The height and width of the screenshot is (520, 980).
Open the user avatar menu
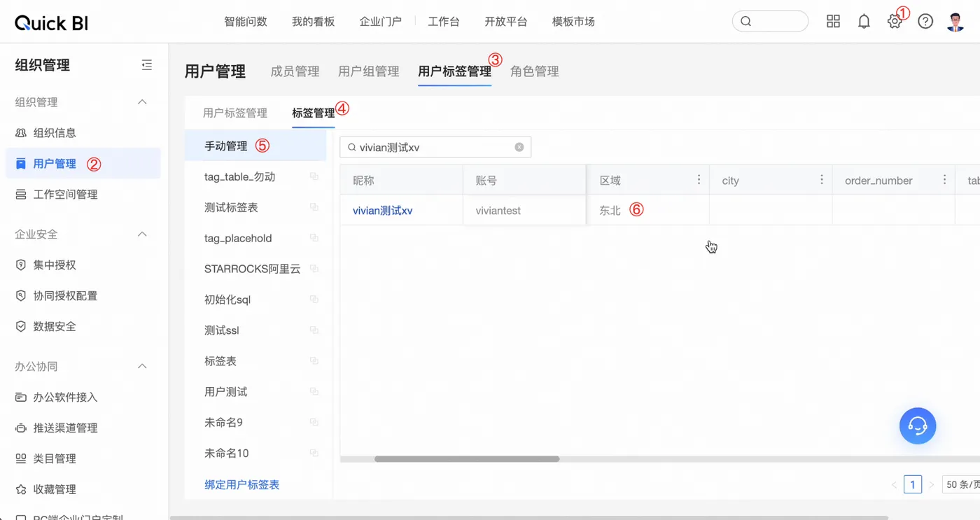[955, 22]
